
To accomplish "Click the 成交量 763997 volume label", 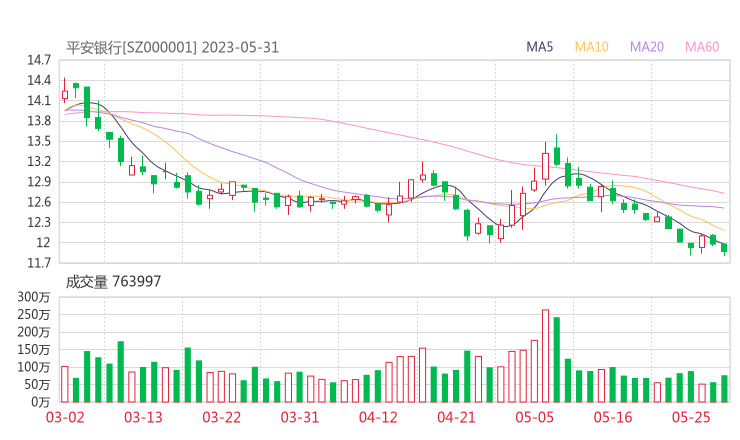I will point(113,282).
